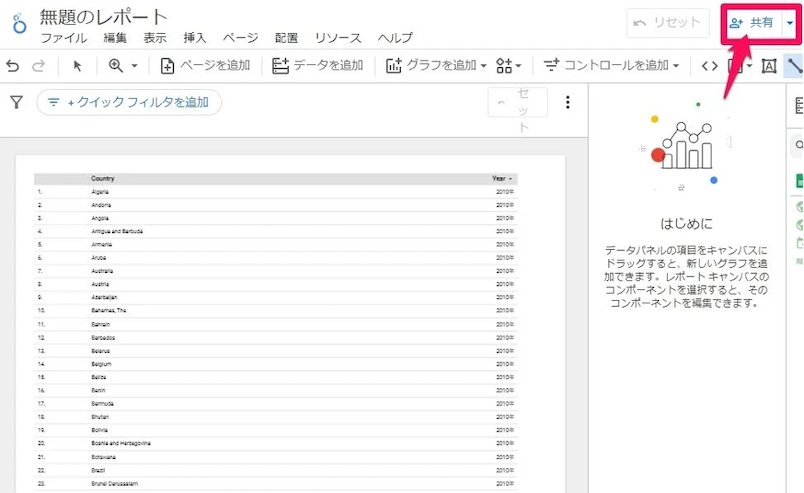Click the undo arrow icon
Image resolution: width=804 pixels, height=493 pixels.
click(x=13, y=66)
